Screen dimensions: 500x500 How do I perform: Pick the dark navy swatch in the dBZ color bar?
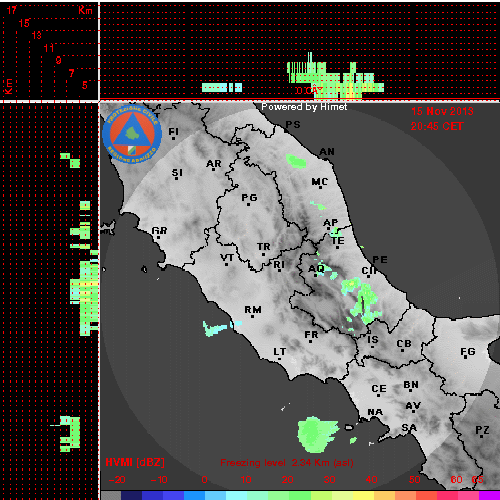coord(131,495)
